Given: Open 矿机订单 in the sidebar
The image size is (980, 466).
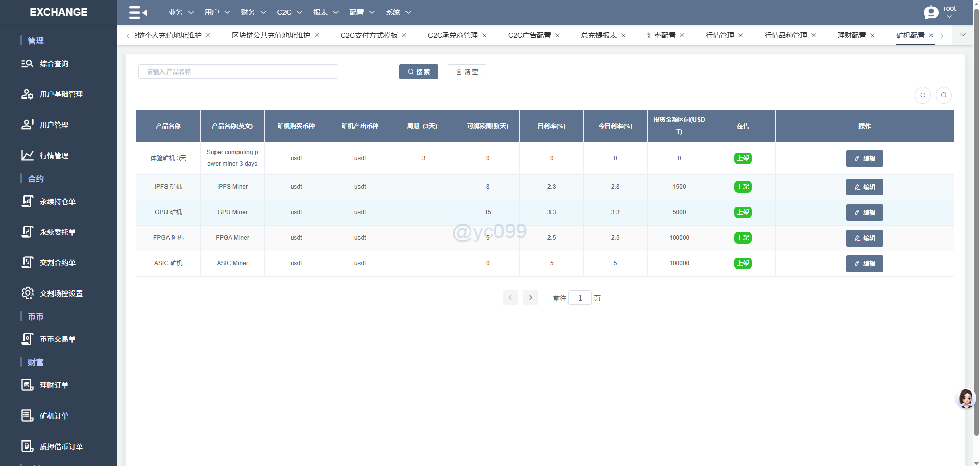Looking at the screenshot, I should coord(54,416).
